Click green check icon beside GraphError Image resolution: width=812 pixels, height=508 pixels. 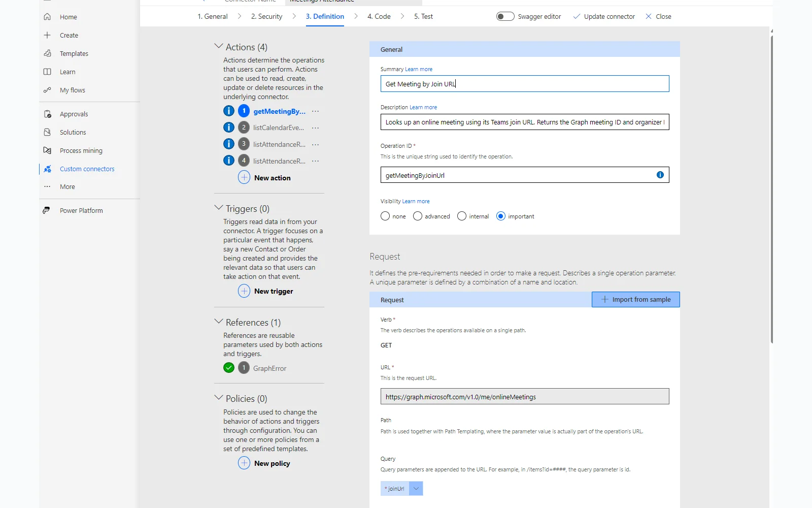pos(229,368)
